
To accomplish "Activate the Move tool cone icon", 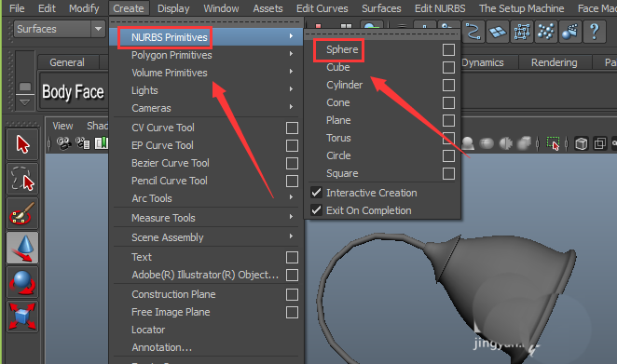I will point(22,248).
